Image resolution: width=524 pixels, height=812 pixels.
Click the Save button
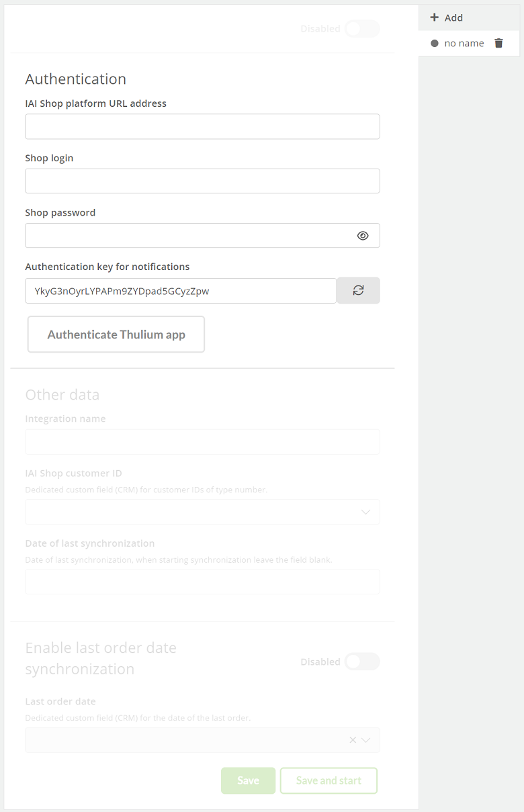[248, 780]
